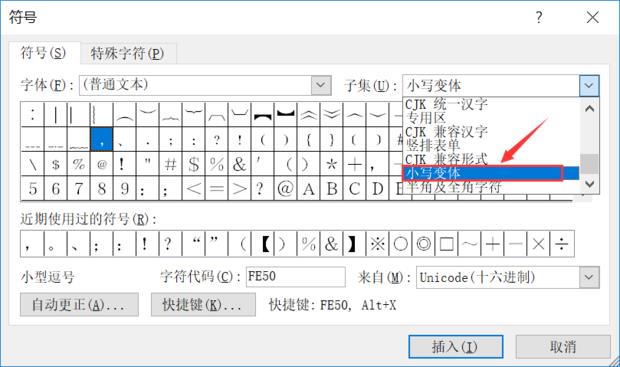Pick the letter C symbol cell
Screen dimensions: 620x367
(354, 189)
